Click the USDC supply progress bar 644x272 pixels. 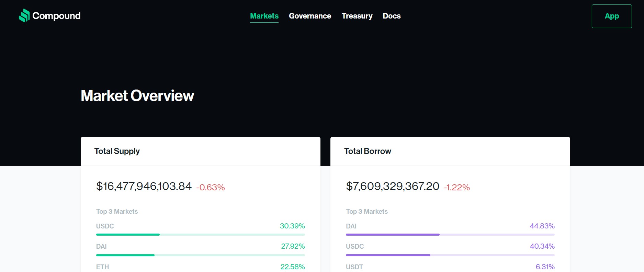[200, 235]
